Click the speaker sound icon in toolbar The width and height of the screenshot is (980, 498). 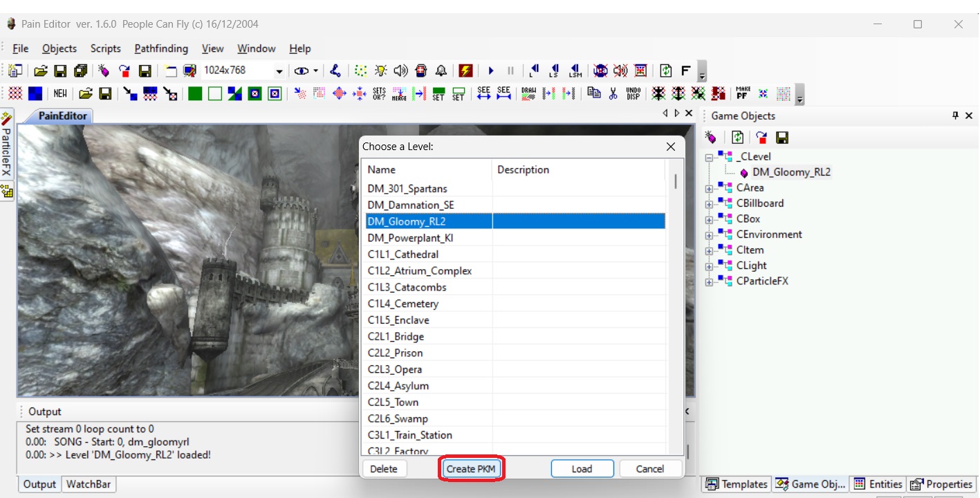400,71
